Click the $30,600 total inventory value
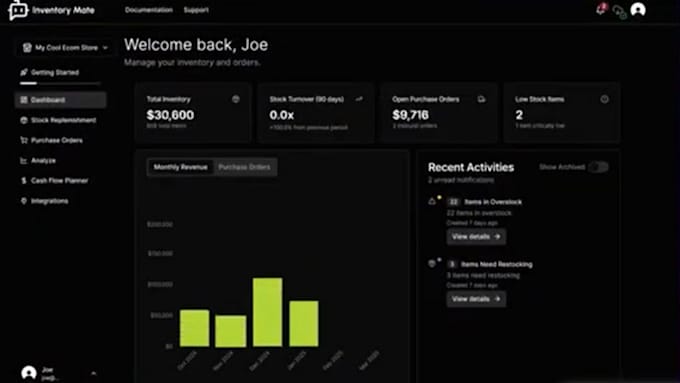Screen dimensions: 680x383 pyautogui.click(x=170, y=115)
